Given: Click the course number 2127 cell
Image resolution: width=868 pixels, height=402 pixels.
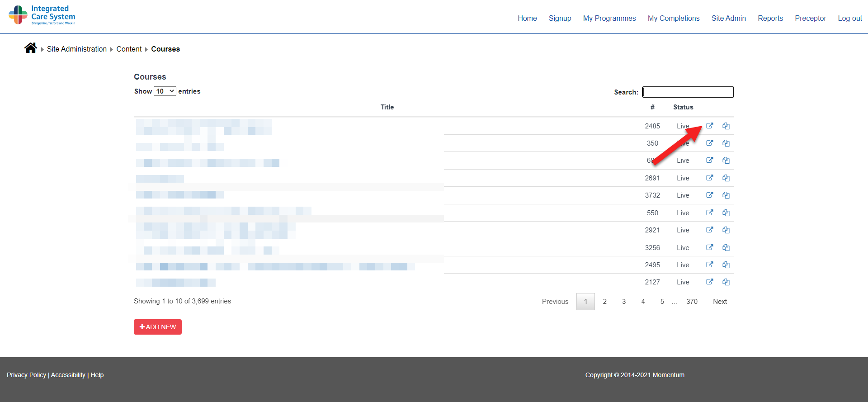Looking at the screenshot, I should coord(652,282).
